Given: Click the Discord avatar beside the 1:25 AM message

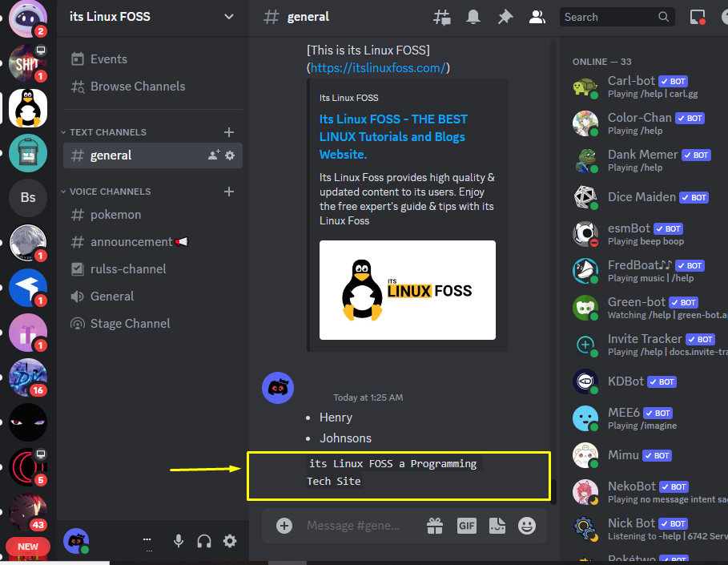Looking at the screenshot, I should (278, 388).
